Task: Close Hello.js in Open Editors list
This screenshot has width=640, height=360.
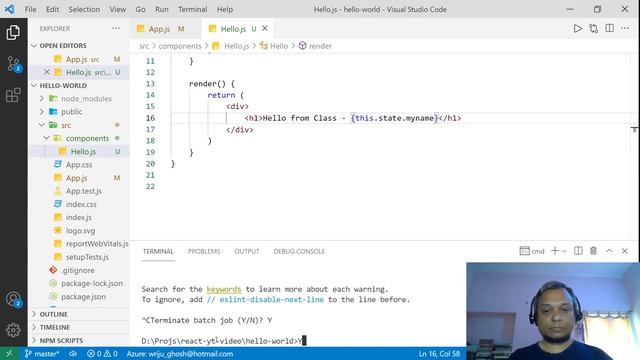Action: pyautogui.click(x=47, y=72)
